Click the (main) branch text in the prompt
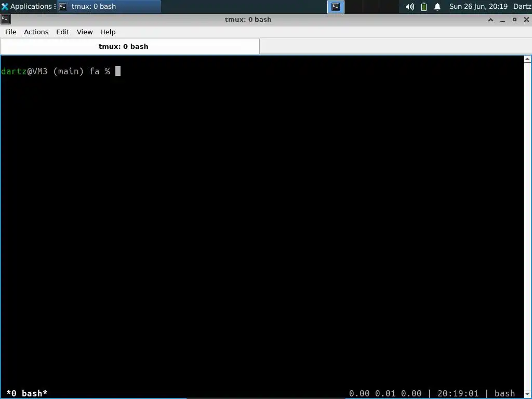The height and width of the screenshot is (399, 532). pyautogui.click(x=68, y=71)
